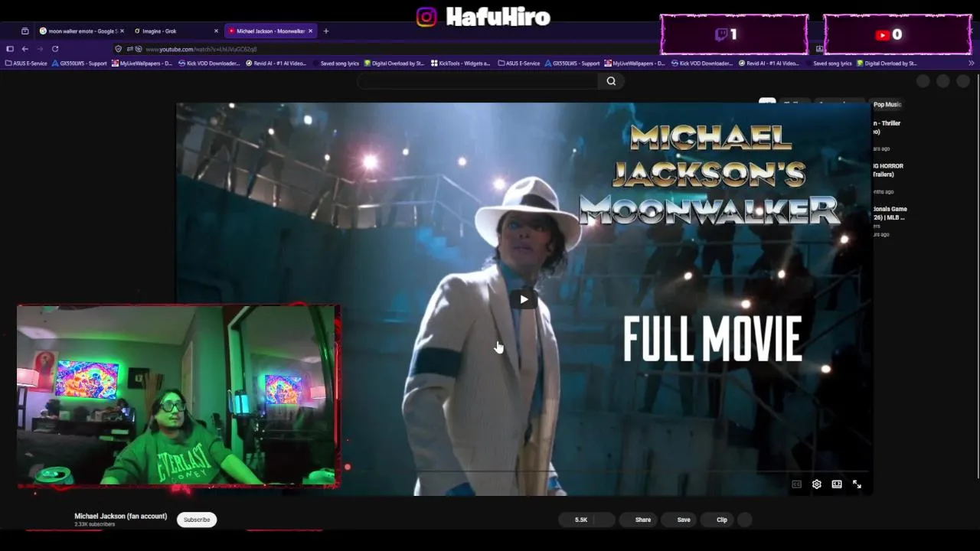
Task: Click the Twitch viewer count widget
Action: 734,34
